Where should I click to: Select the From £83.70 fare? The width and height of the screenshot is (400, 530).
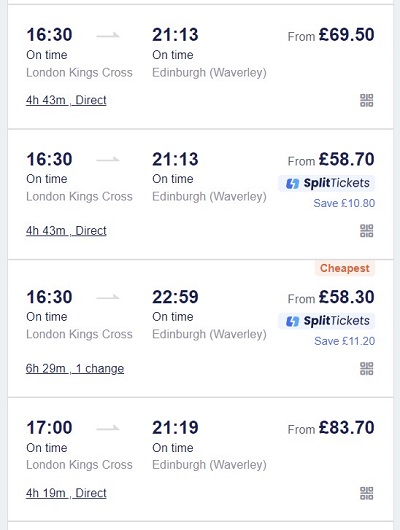pos(331,428)
